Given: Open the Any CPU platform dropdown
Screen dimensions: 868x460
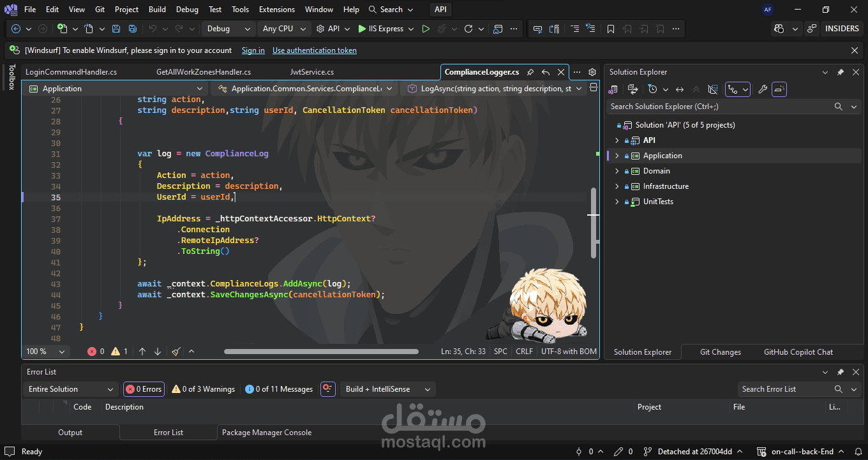Looking at the screenshot, I should [x=283, y=29].
